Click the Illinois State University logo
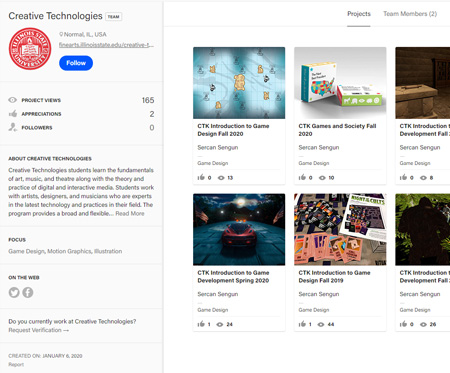The height and width of the screenshot is (373, 450). (x=30, y=49)
